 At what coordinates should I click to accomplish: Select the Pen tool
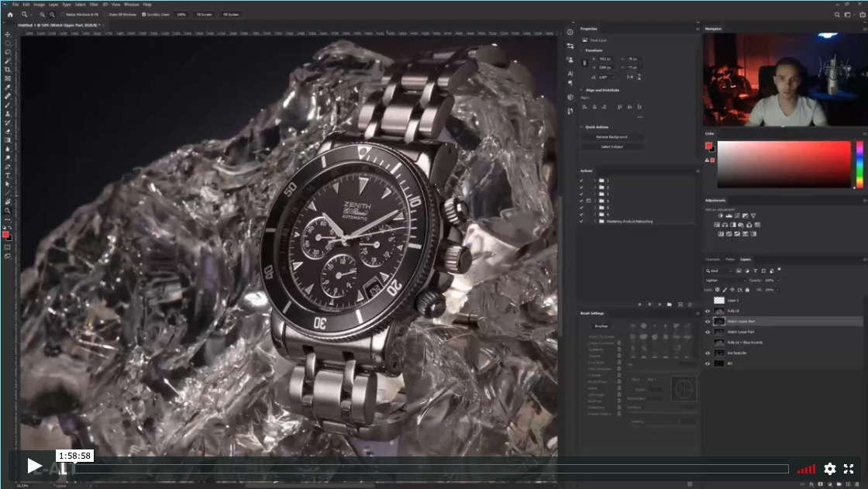tap(8, 167)
